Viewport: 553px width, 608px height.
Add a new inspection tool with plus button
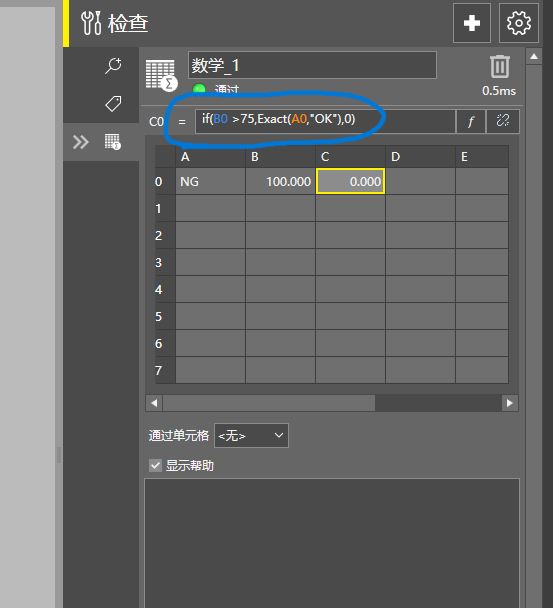point(472,23)
